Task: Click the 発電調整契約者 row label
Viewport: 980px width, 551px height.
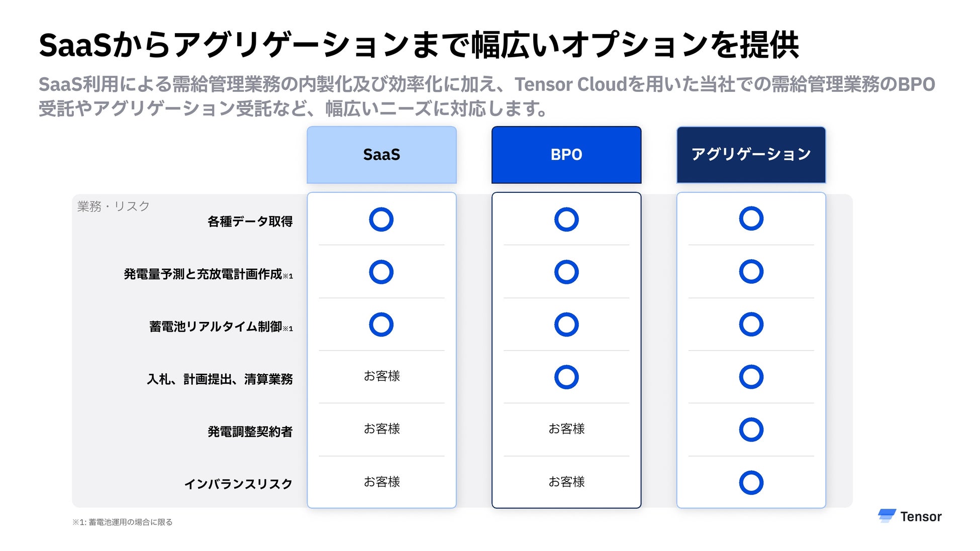Action: coord(250,431)
